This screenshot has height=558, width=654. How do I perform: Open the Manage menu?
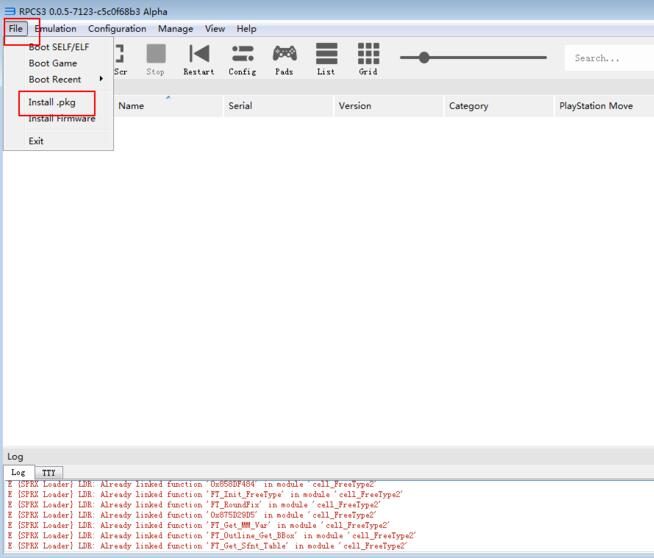[176, 29]
